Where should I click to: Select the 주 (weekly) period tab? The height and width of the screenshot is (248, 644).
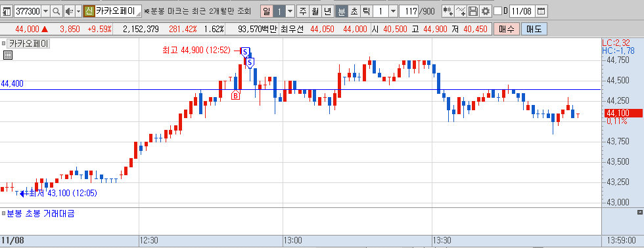click(303, 11)
